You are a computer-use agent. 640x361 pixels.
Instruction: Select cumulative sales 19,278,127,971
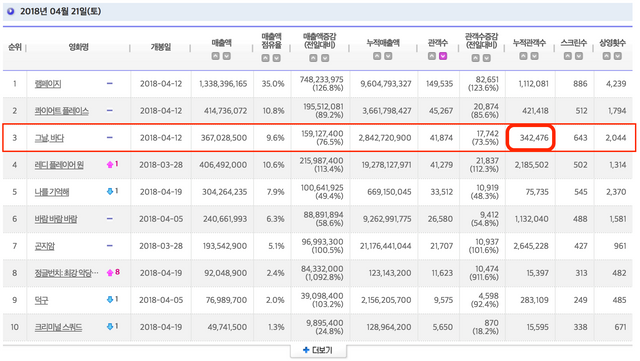click(386, 165)
